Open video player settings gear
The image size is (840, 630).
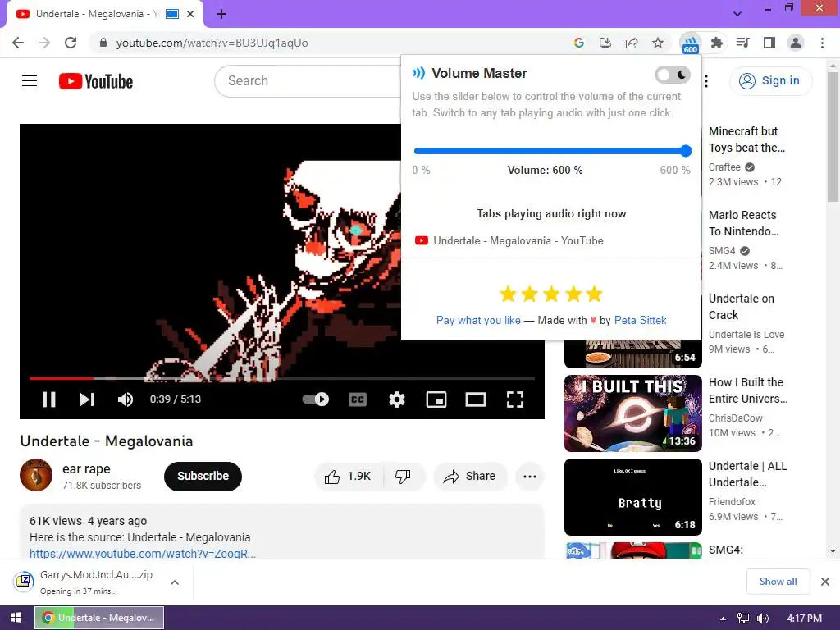[397, 399]
